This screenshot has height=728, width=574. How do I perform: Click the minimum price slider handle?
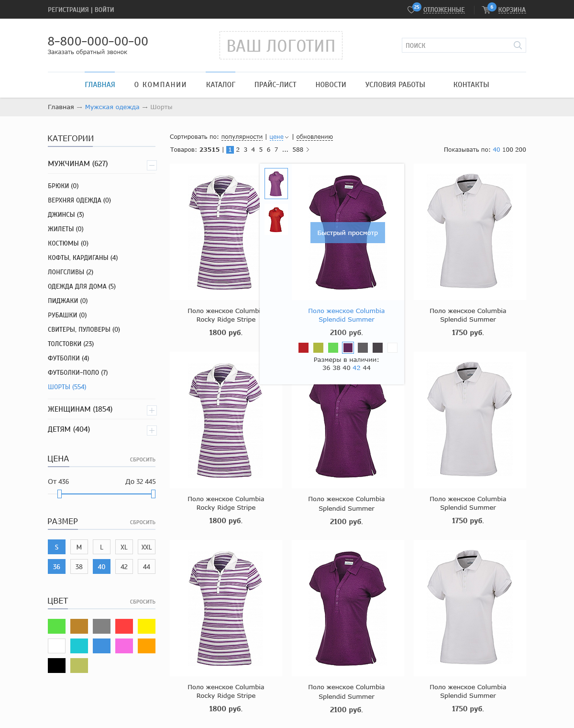click(59, 494)
